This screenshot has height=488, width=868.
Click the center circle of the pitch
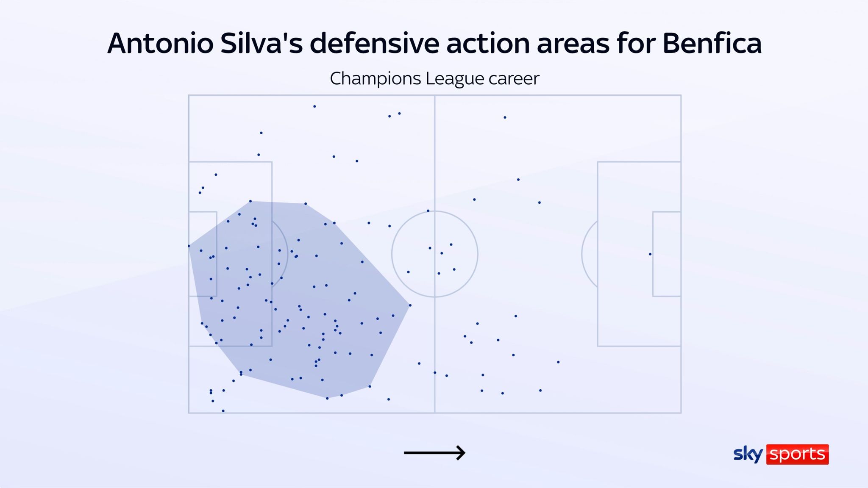tap(435, 254)
